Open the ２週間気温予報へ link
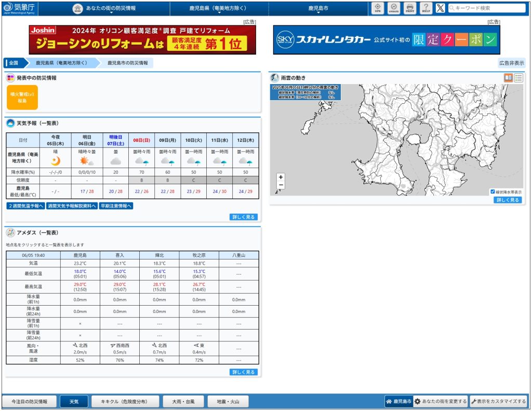 (25, 206)
